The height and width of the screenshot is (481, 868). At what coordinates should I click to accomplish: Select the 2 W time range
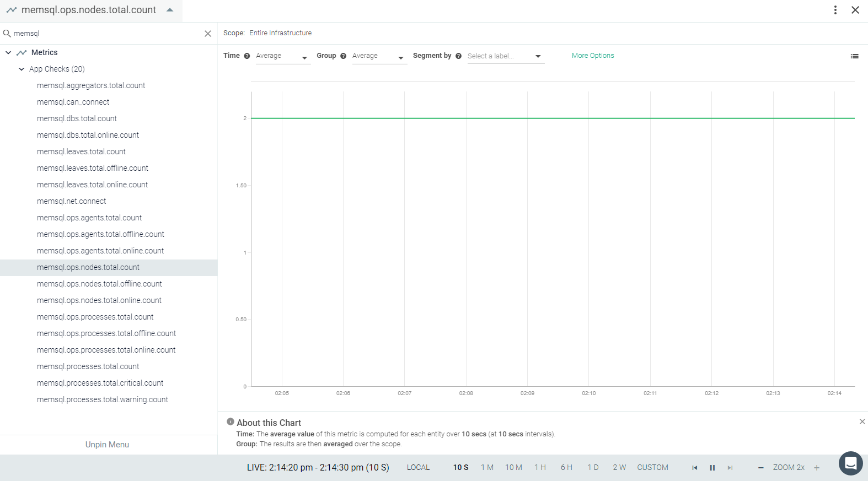(619, 467)
